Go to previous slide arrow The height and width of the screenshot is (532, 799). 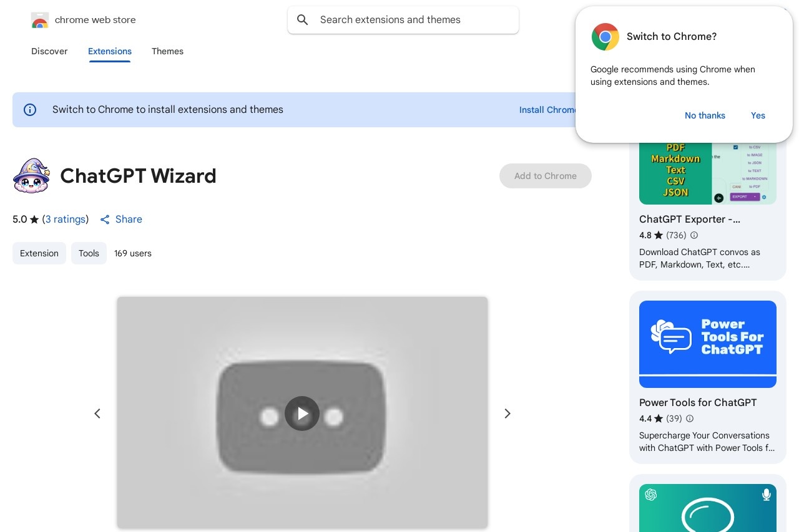point(97,414)
